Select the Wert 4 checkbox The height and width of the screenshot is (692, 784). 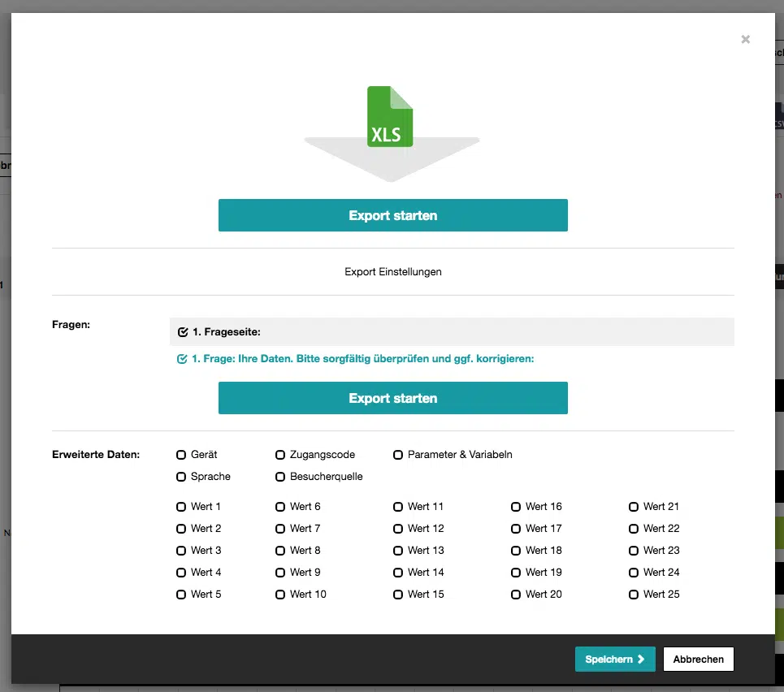tap(181, 573)
